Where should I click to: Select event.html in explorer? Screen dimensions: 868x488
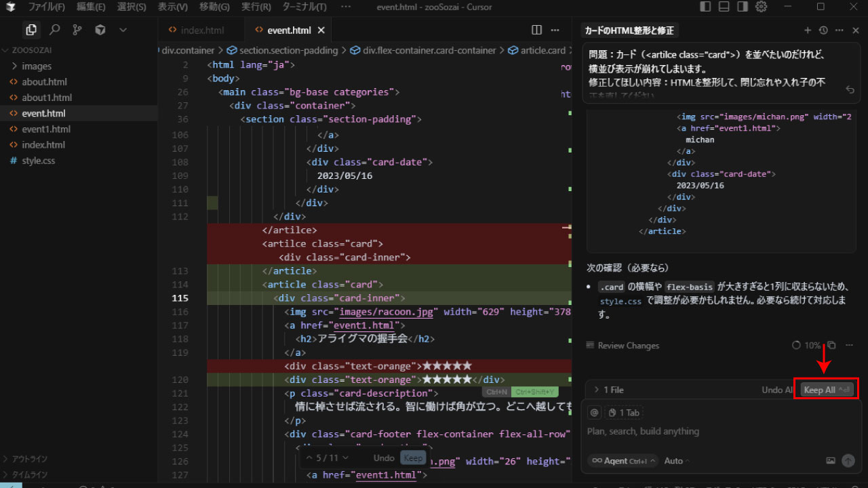pos(79,113)
